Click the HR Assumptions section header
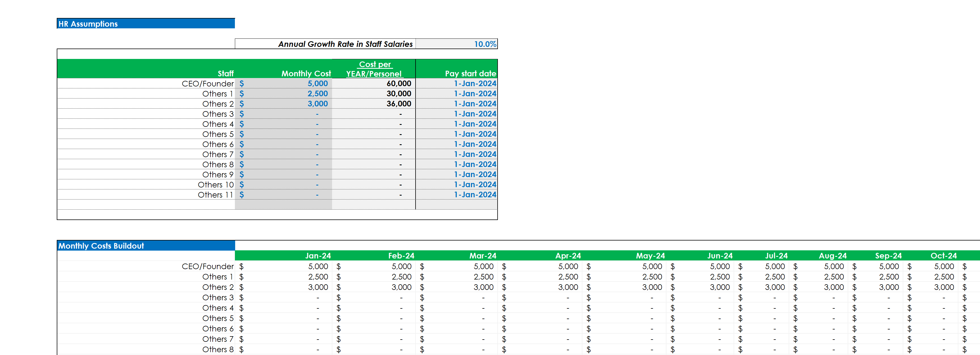 pos(146,24)
